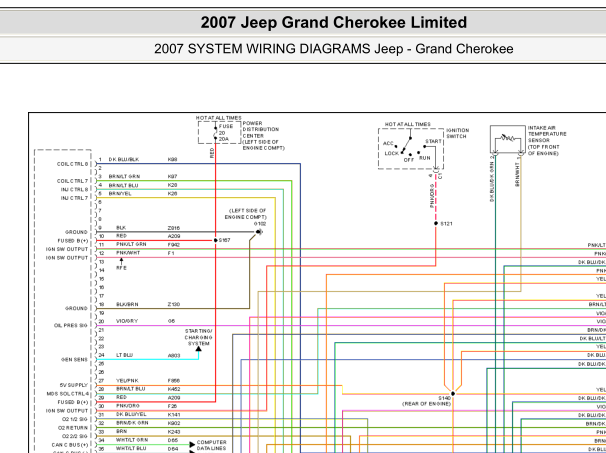
Task: Click the 'BRN/LT GRN' wire color label
Action: pyautogui.click(x=124, y=176)
